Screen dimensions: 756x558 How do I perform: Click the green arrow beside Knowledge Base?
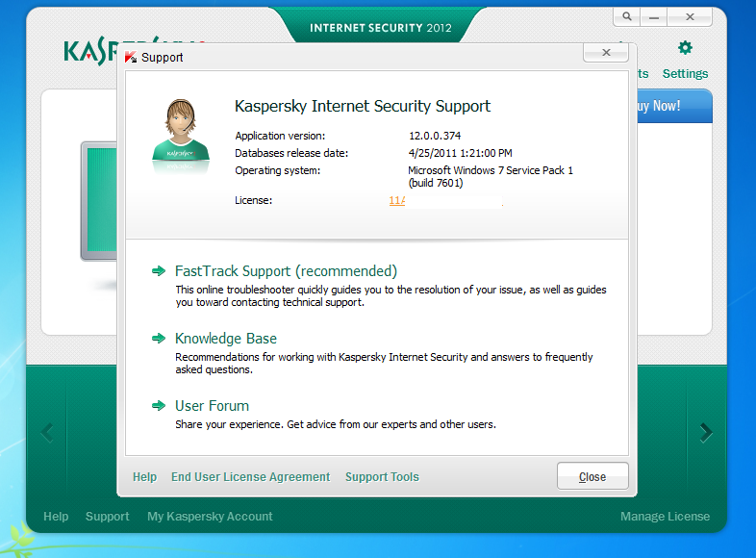coord(159,339)
